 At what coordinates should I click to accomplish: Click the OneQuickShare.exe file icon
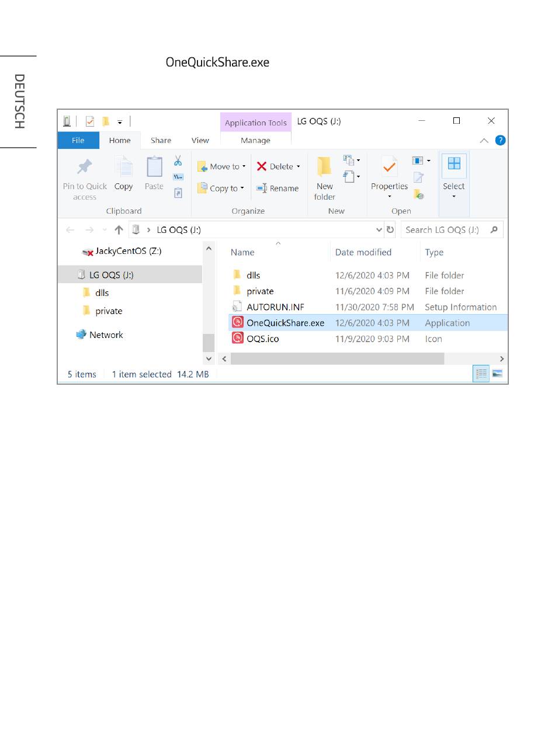[x=238, y=322]
